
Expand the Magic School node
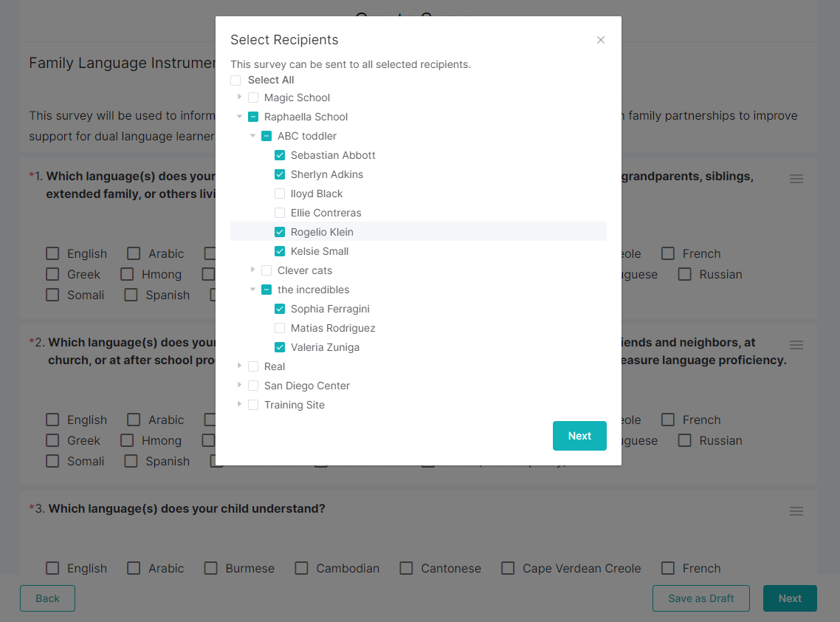(x=239, y=98)
